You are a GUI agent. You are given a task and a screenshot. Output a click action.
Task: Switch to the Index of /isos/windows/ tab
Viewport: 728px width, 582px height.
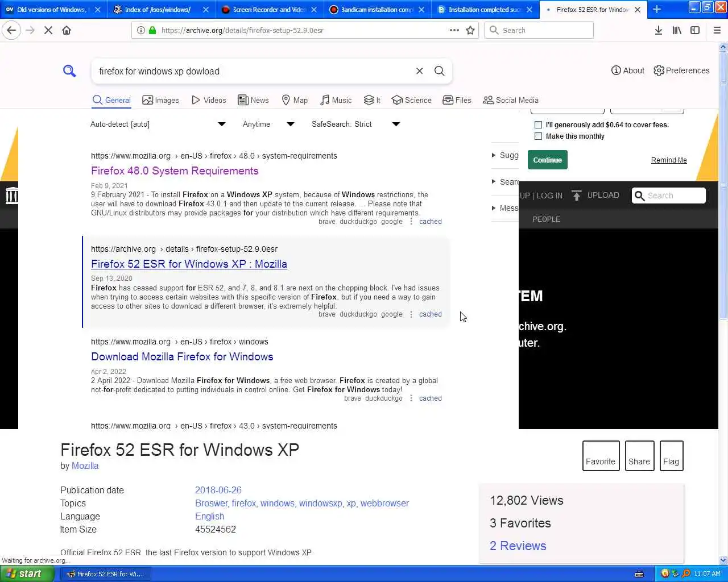tap(162, 10)
